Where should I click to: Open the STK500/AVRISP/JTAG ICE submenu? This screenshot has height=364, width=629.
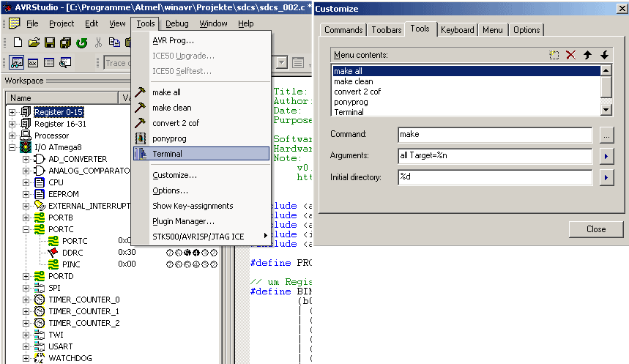click(201, 237)
